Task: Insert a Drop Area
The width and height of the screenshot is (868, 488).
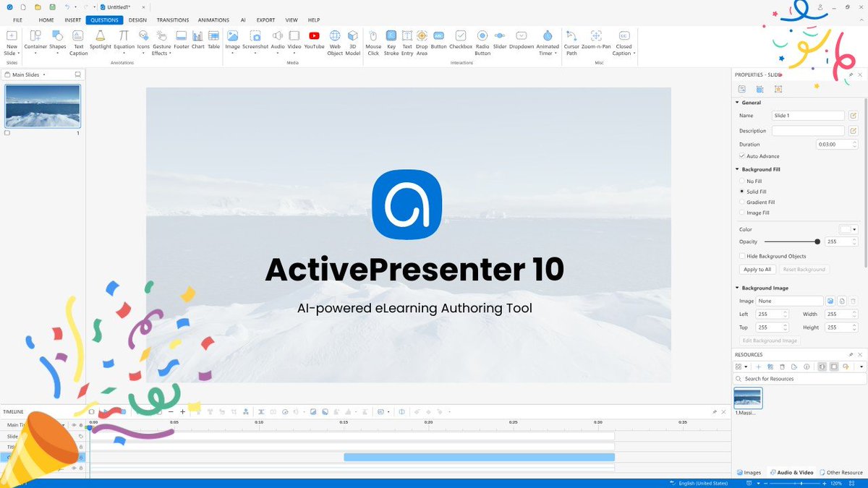Action: pyautogui.click(x=422, y=43)
